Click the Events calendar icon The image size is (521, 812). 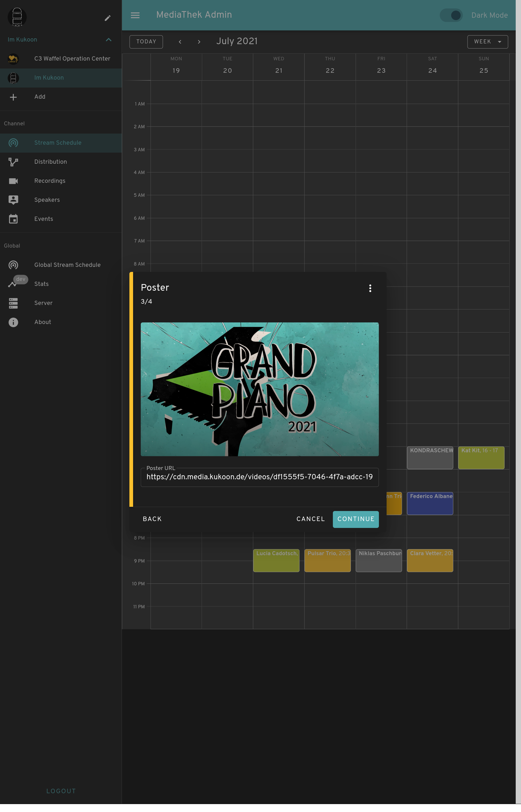13,219
